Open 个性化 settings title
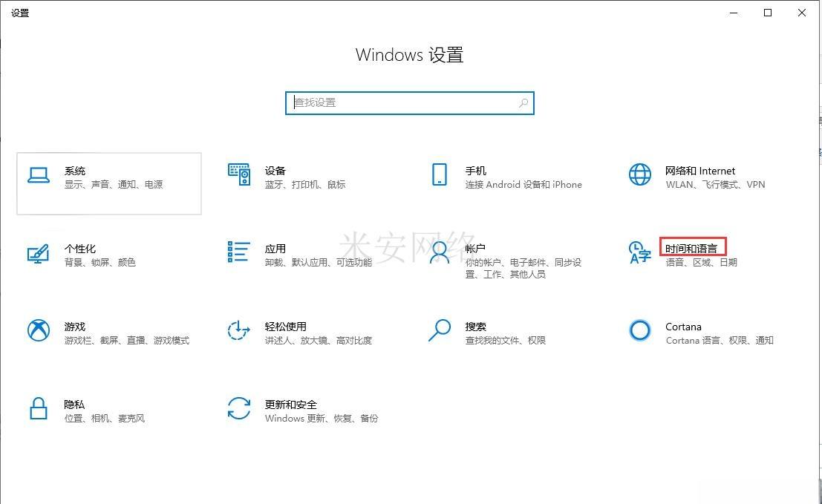Image resolution: width=822 pixels, height=504 pixels. coord(80,249)
